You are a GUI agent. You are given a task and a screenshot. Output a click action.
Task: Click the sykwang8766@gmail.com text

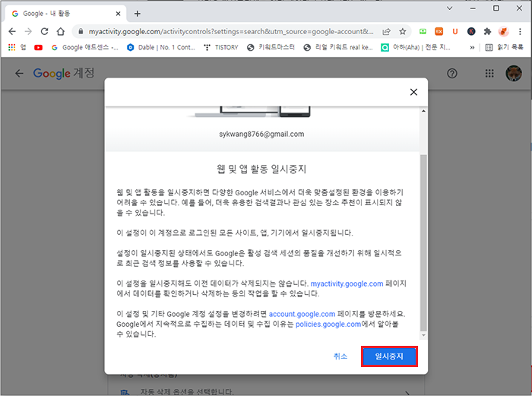(x=261, y=134)
